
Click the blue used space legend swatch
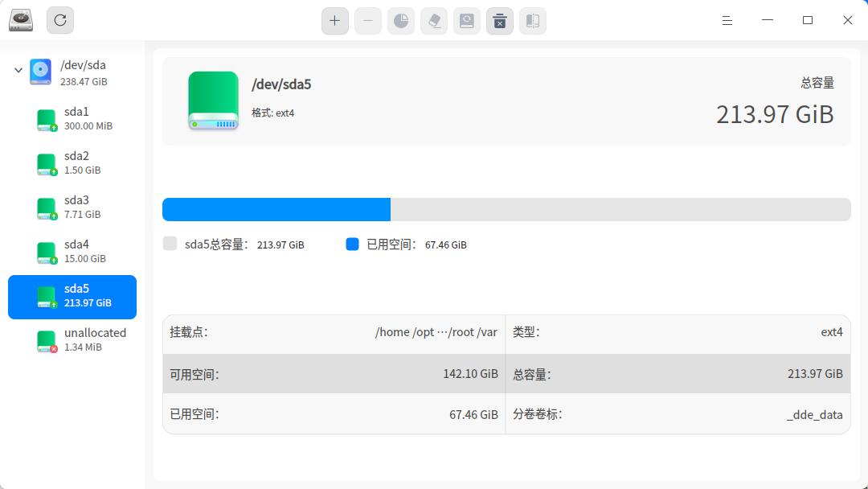(x=352, y=244)
